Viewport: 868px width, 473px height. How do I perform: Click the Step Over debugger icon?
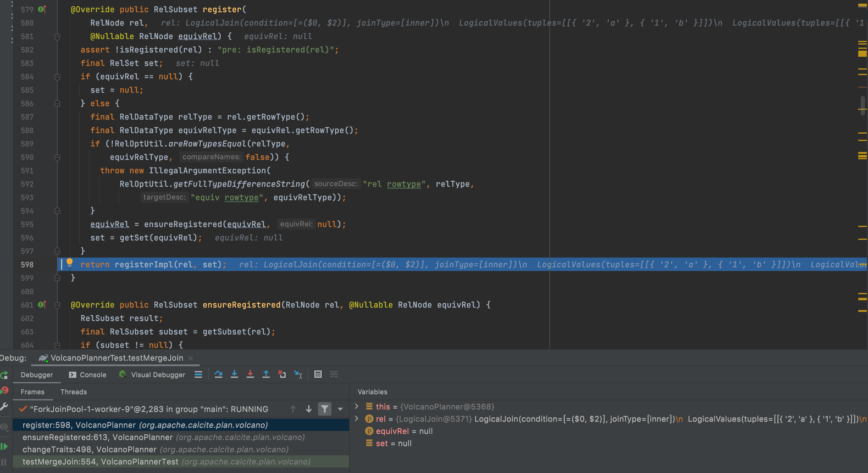[x=218, y=374]
